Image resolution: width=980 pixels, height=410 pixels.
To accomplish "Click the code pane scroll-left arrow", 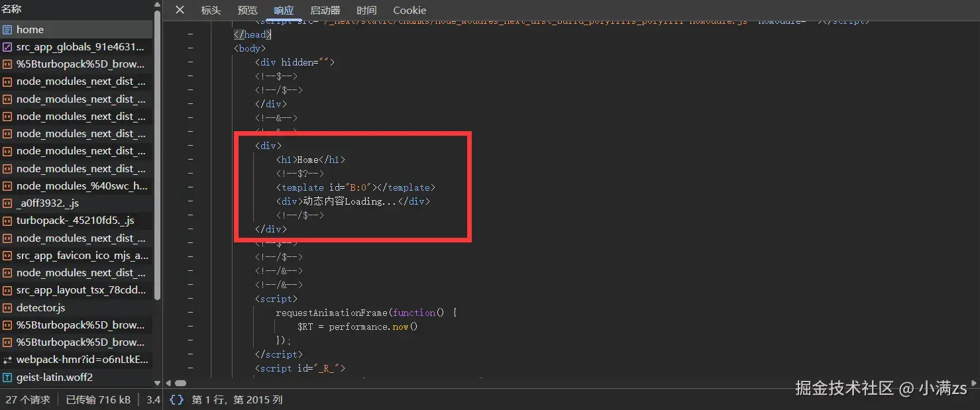I will click(x=168, y=383).
